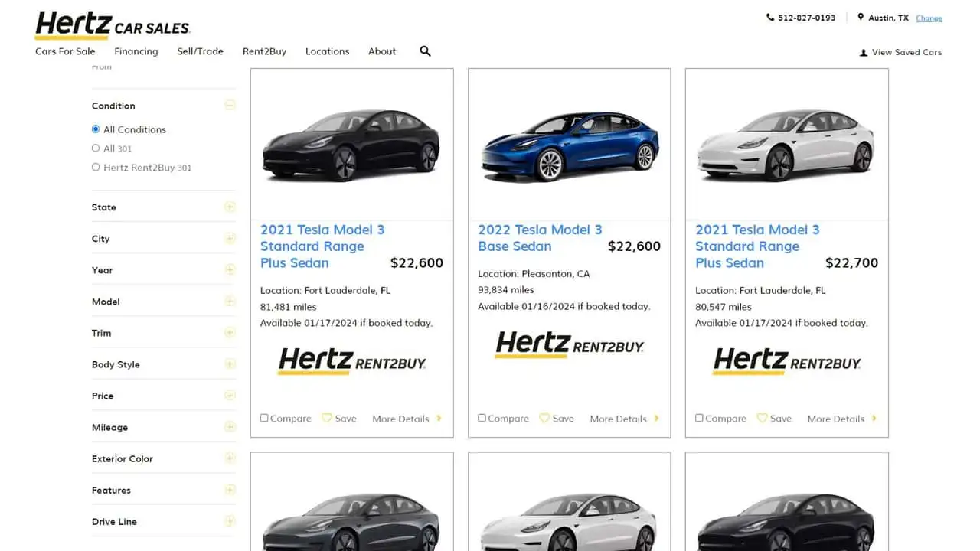Collapse the Condition filter section

[230, 106]
